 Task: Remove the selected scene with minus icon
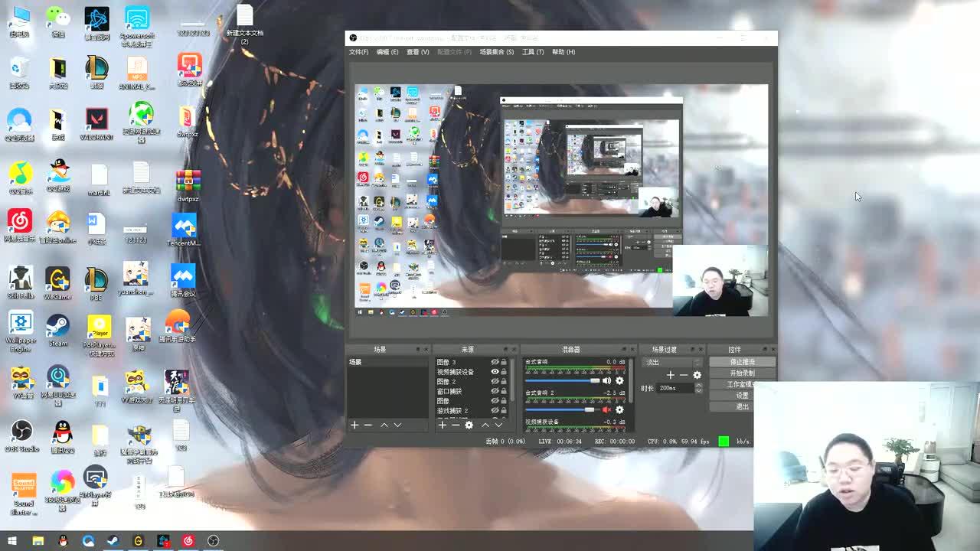click(x=368, y=425)
